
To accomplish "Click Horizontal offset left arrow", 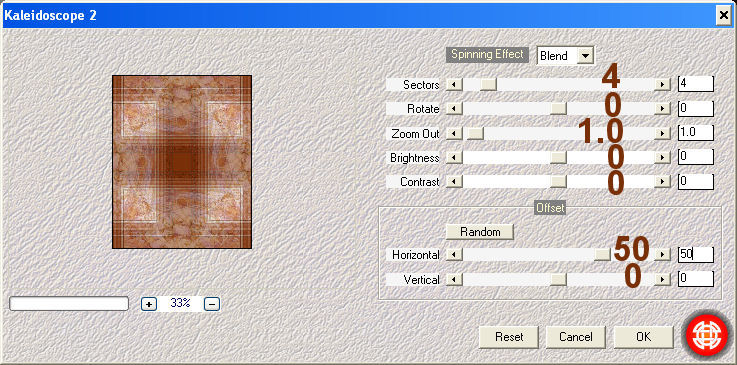I will tap(454, 255).
